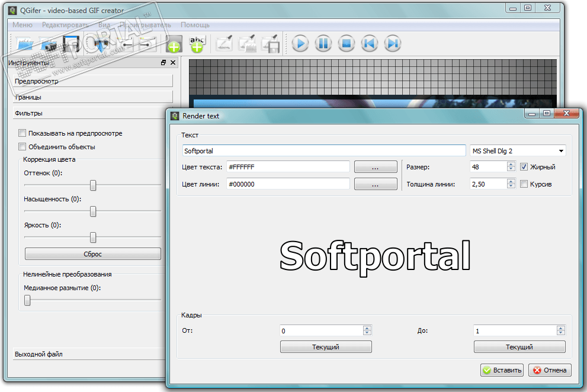Jump to the next frame
587x392 pixels.
393,44
